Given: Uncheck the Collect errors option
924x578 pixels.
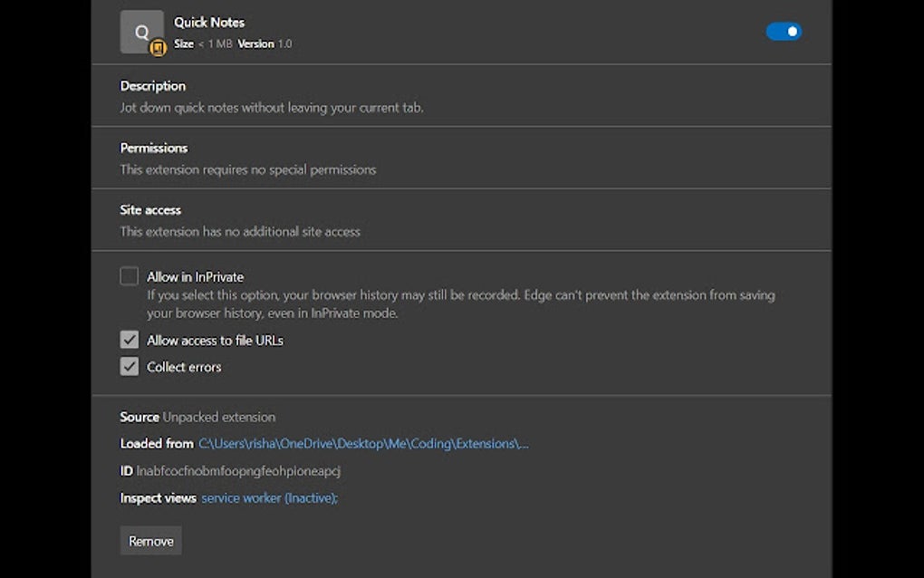Looking at the screenshot, I should (129, 366).
